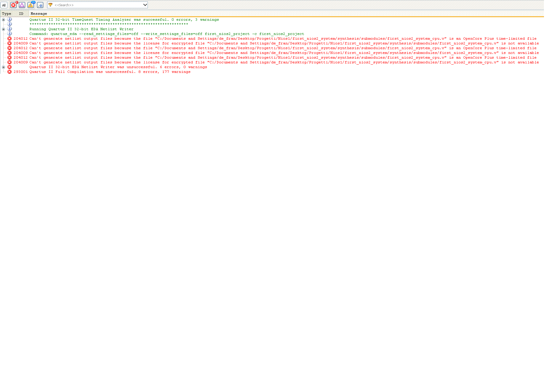Expand the Running EDA Netlist Writer message
560x392 pixels.
click(x=3, y=29)
